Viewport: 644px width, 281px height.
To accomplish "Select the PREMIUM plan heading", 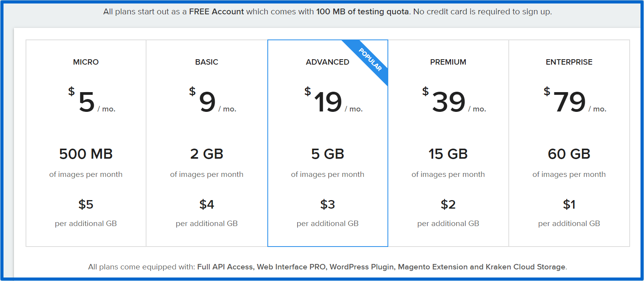I will pyautogui.click(x=448, y=62).
